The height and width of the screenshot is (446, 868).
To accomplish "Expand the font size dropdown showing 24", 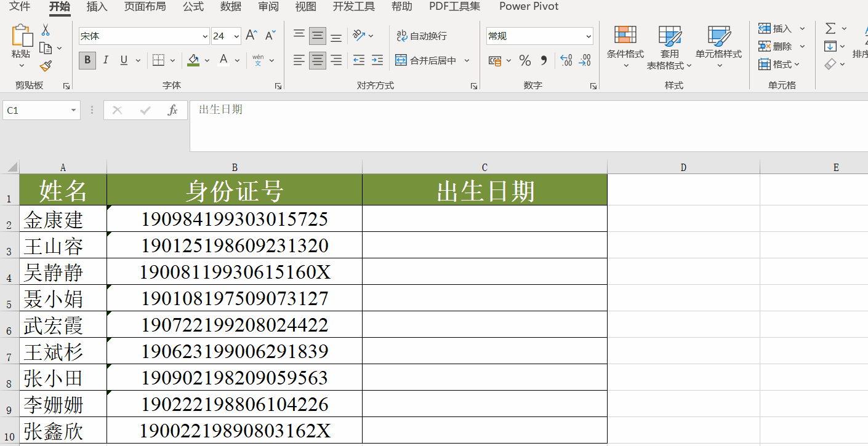I will tap(236, 36).
